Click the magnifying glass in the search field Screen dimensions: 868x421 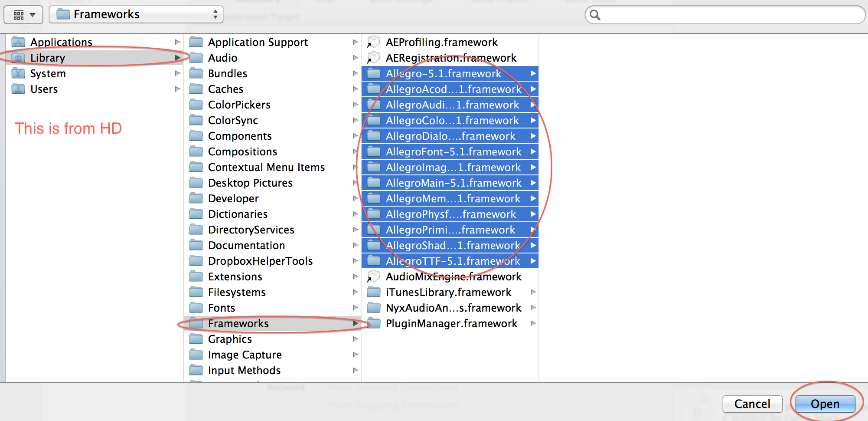(594, 15)
